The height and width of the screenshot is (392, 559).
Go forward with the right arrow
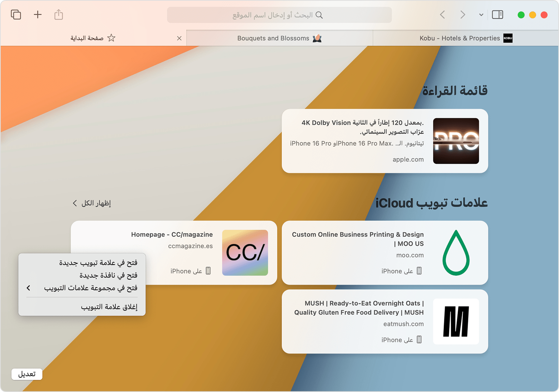click(463, 15)
